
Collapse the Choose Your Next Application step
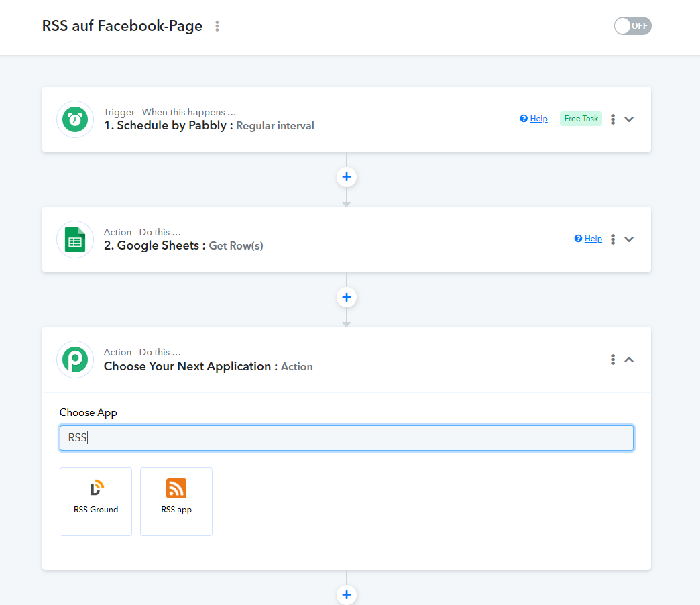coord(629,360)
